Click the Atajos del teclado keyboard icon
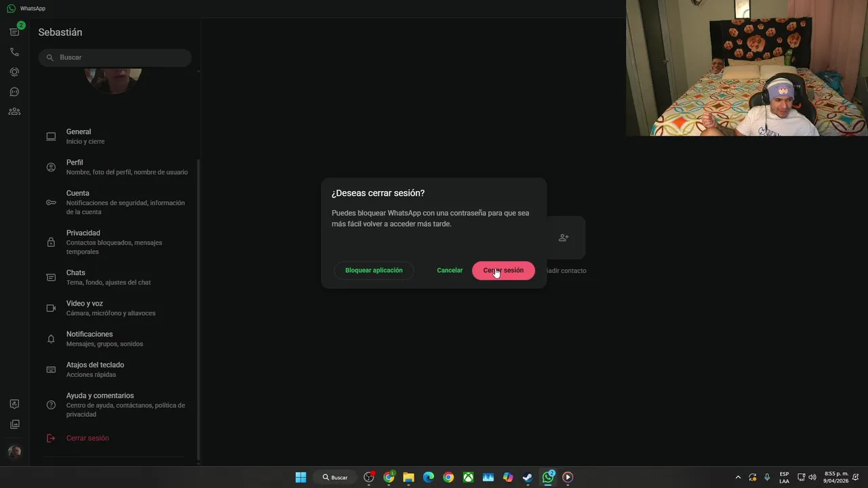The image size is (868, 488). [51, 369]
